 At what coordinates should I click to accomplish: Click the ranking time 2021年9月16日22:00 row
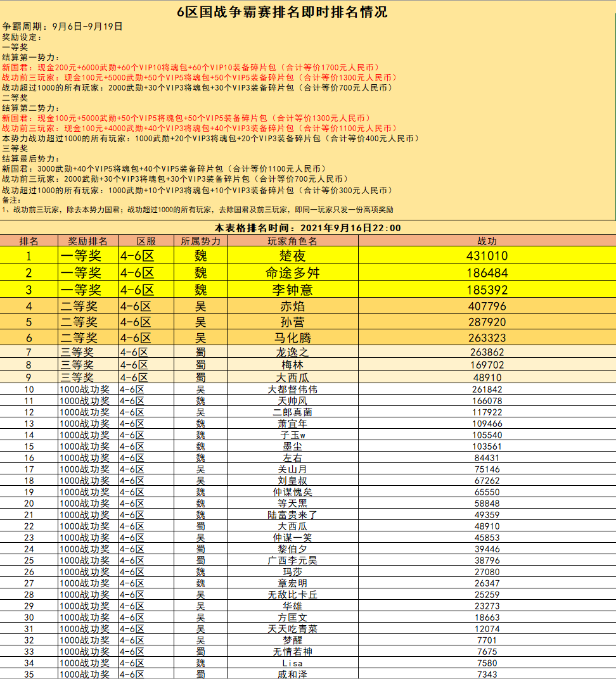pos(308,228)
